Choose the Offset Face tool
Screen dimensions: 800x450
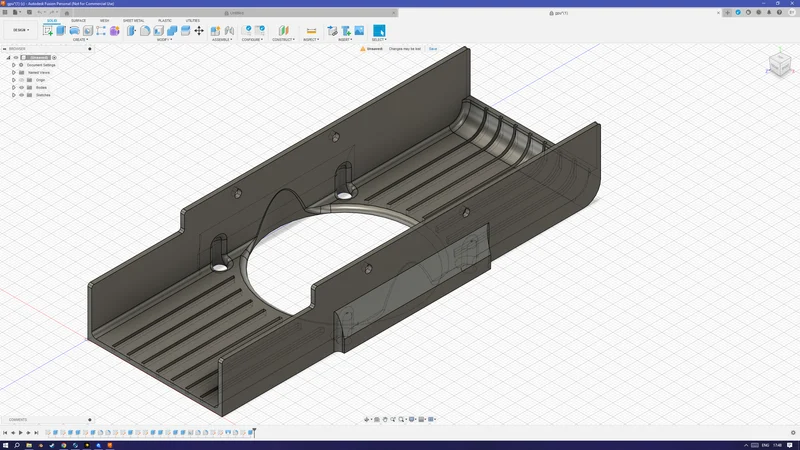pyautogui.click(x=185, y=31)
